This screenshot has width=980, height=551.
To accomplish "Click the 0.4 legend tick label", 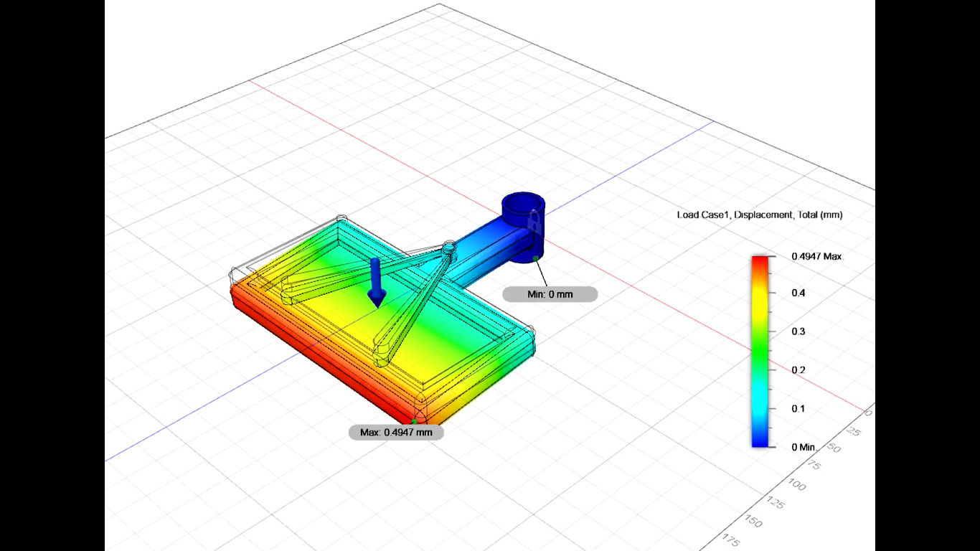I will click(798, 293).
